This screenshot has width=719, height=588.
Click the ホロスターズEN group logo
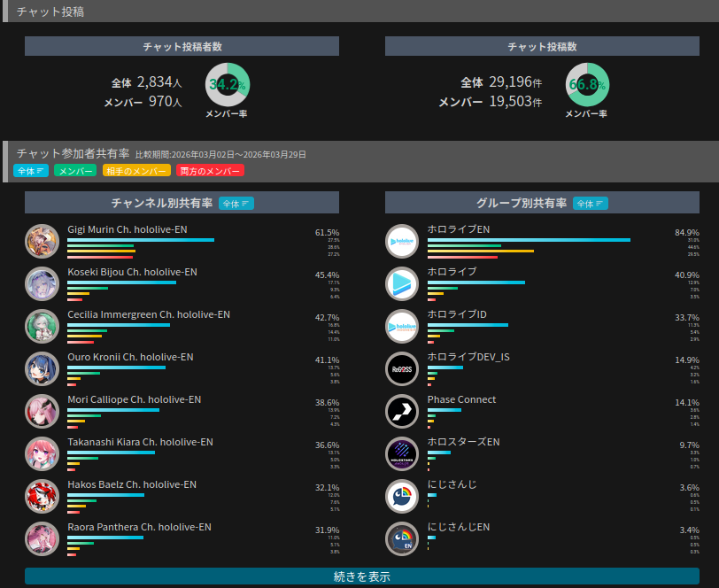tap(402, 454)
